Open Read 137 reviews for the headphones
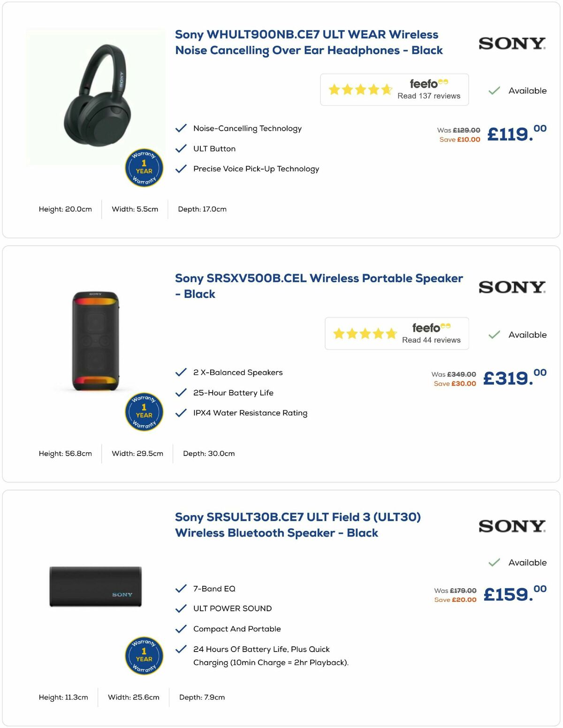Screen dimensions: 563x728 pyautogui.click(x=428, y=96)
